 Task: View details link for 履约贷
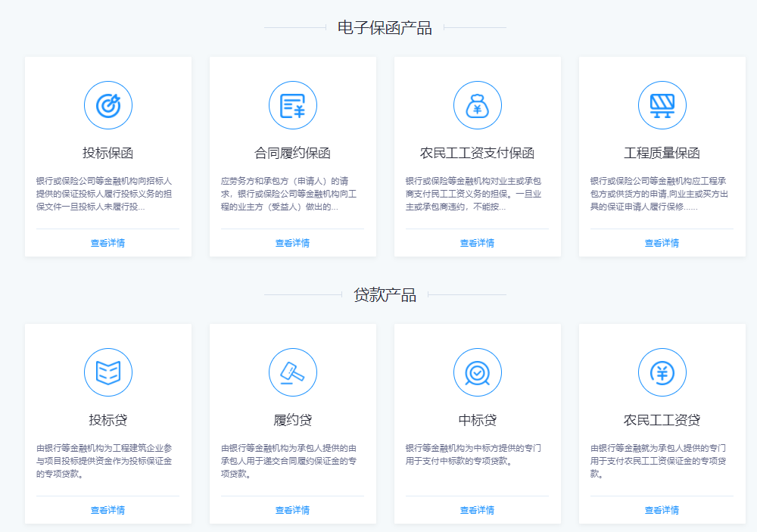point(293,510)
